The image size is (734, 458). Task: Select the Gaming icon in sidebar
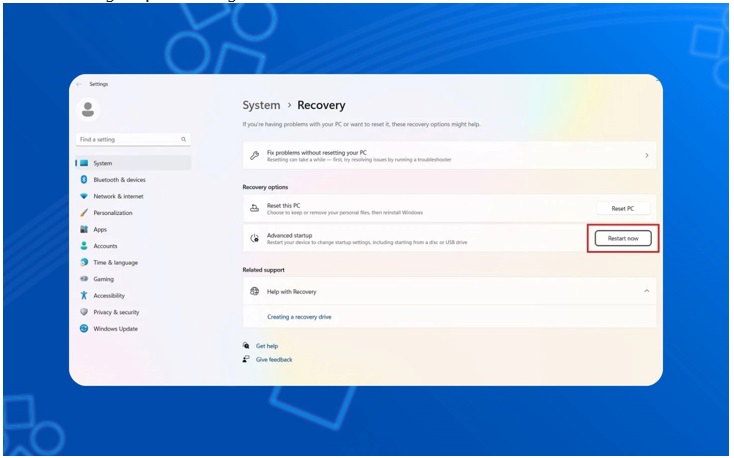[84, 279]
